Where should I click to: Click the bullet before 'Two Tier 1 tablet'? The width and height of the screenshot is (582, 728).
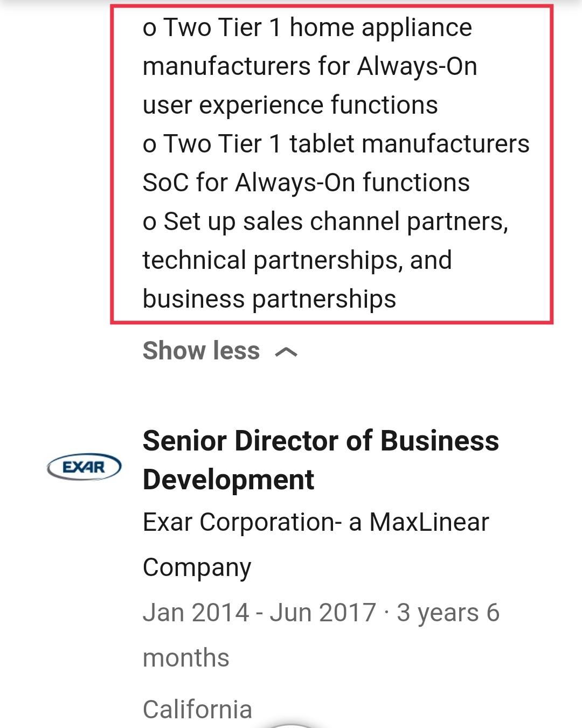pos(149,145)
